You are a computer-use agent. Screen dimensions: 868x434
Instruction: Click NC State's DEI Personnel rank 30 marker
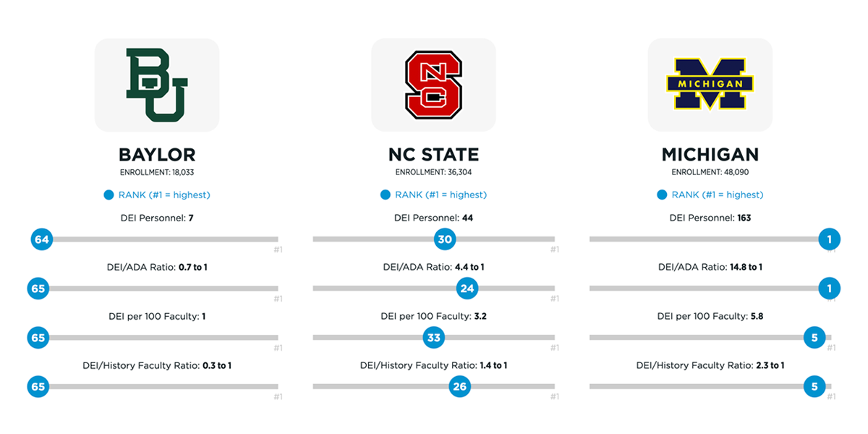click(x=445, y=239)
